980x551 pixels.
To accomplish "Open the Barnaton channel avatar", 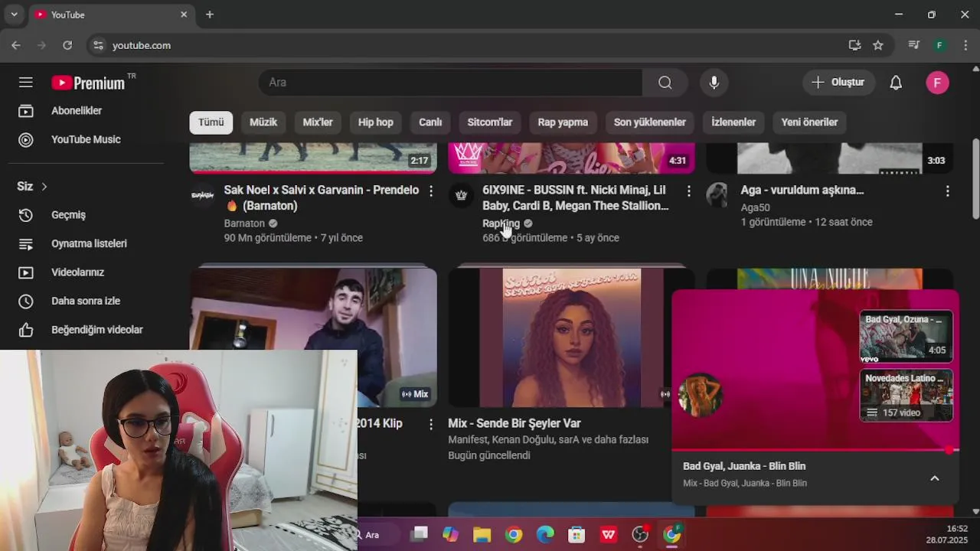I will pyautogui.click(x=202, y=195).
